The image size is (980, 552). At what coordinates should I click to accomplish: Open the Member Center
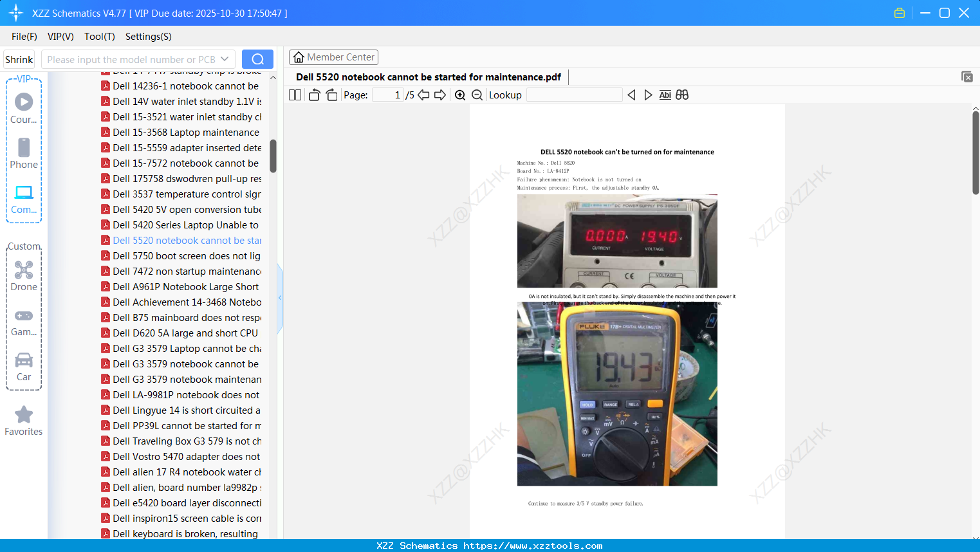[x=333, y=57]
